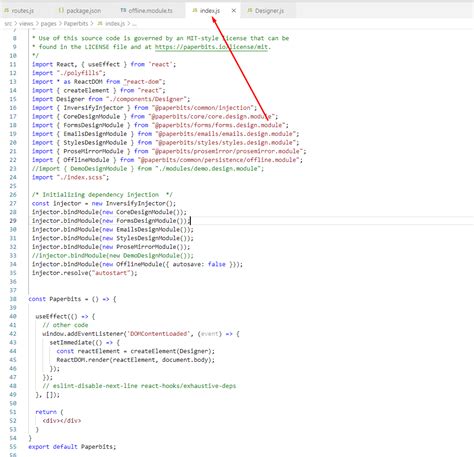Click the JS file icon on index.js tab
Image resolution: width=474 pixels, height=457 pixels.
click(195, 11)
